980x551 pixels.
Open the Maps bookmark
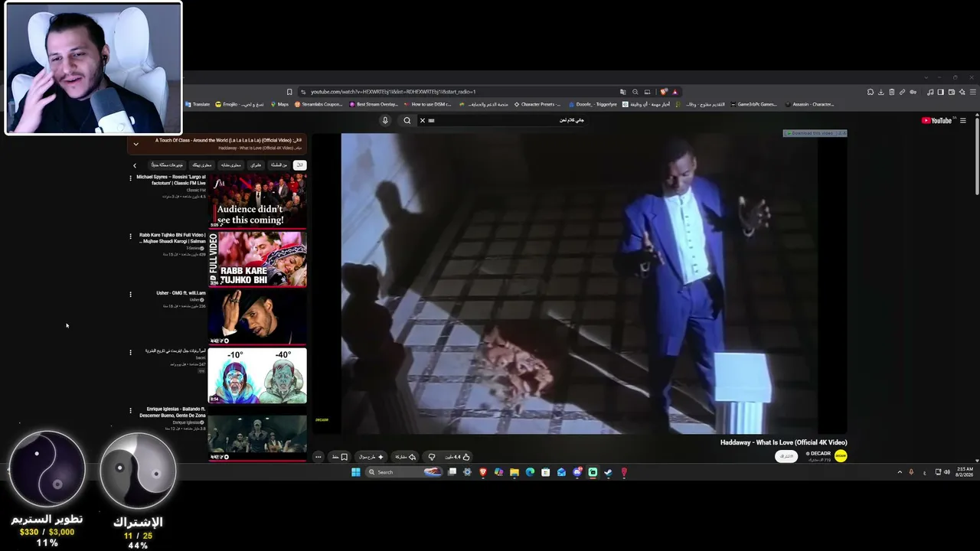[280, 104]
